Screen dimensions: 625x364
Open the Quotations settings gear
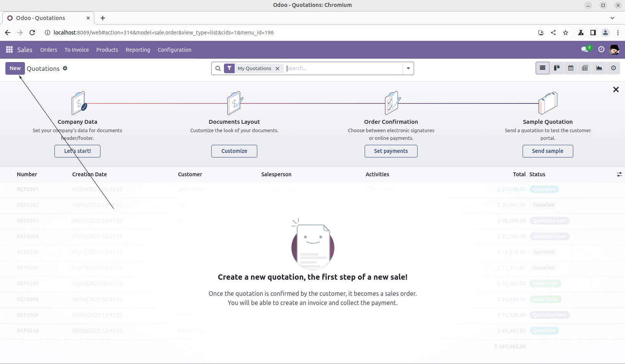tap(65, 68)
